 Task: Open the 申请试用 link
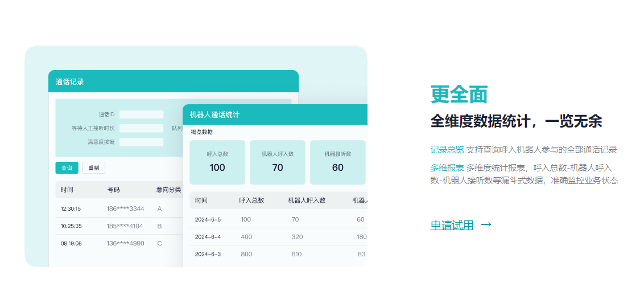(x=452, y=226)
